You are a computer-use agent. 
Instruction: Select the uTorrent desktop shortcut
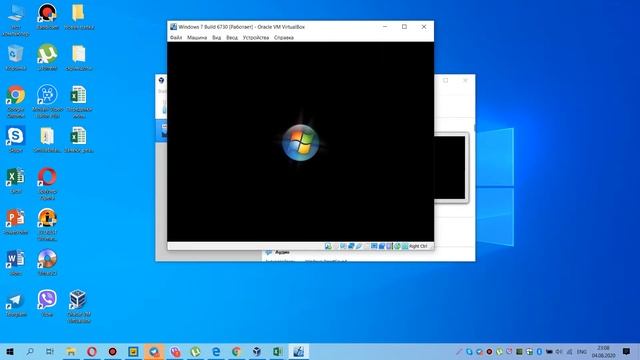[x=47, y=58]
